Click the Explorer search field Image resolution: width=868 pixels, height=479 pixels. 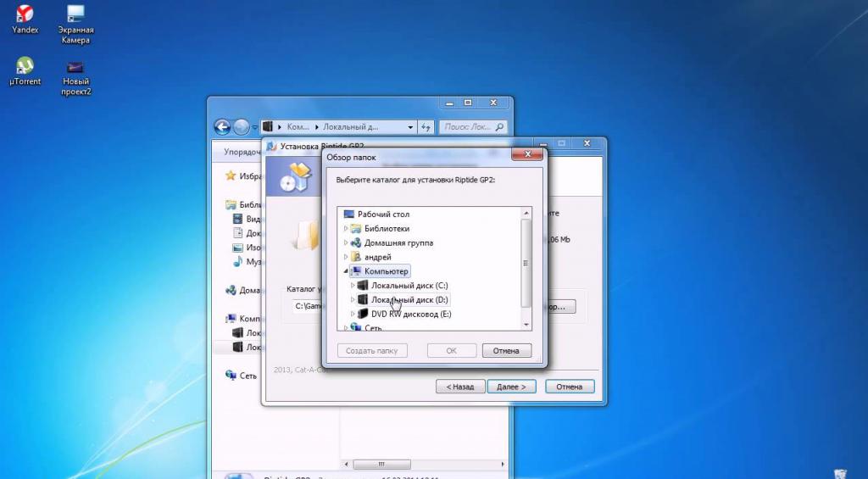click(x=473, y=127)
